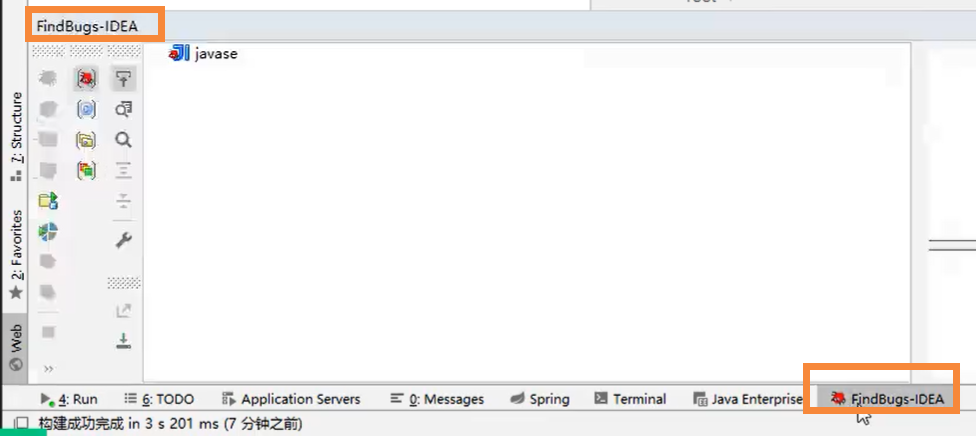The height and width of the screenshot is (436, 976).
Task: Group results by class icon
Action: click(86, 110)
